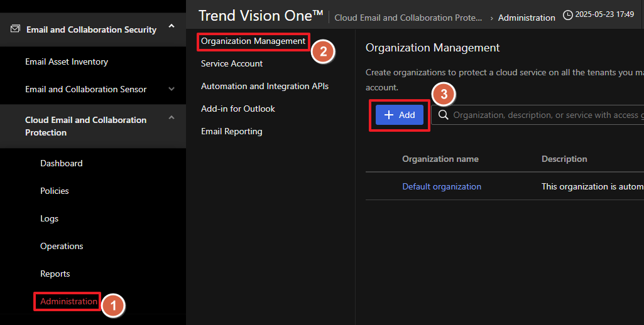This screenshot has width=644, height=325.
Task: Open the Policies section
Action: pos(55,191)
